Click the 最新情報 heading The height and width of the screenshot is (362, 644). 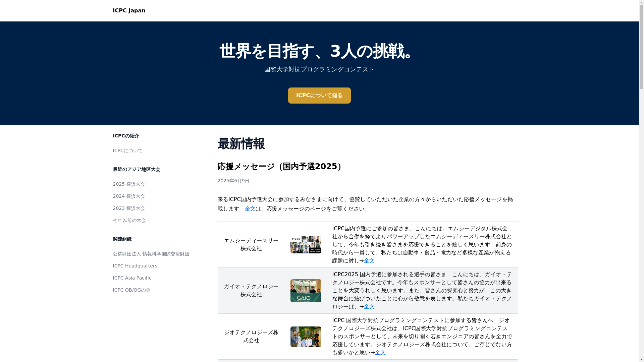[x=241, y=144]
